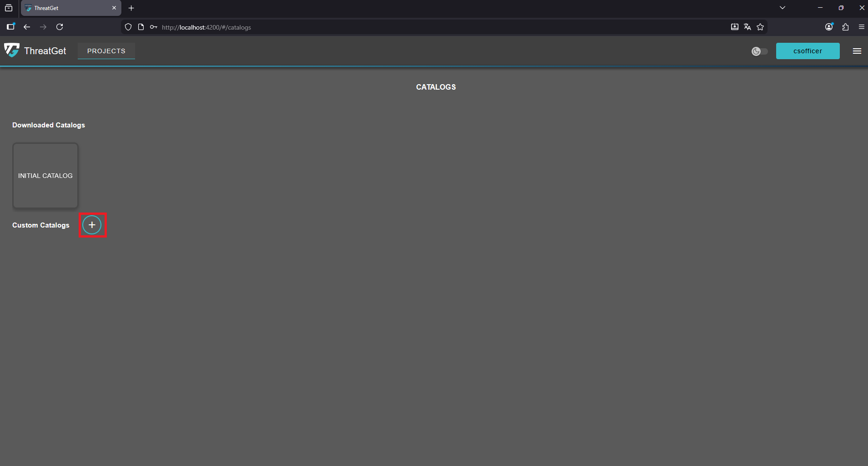The image size is (868, 466).
Task: Add a new custom catalog
Action: 92,225
